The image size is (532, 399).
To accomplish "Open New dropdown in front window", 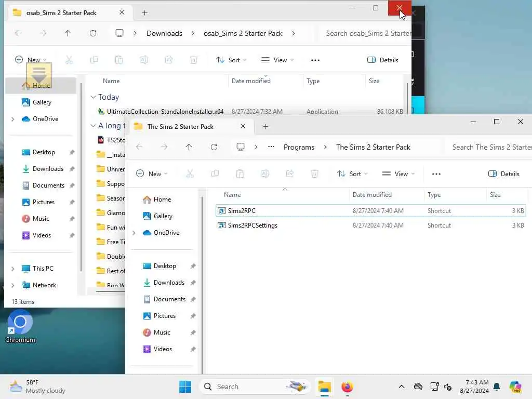I will point(152,174).
